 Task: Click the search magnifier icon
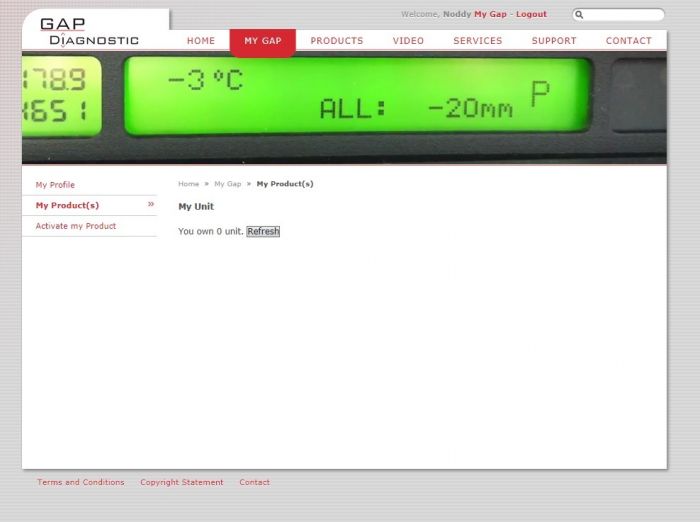(579, 15)
